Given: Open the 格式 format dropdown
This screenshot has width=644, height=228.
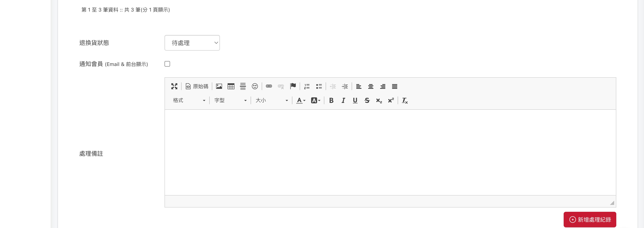Looking at the screenshot, I should (x=189, y=101).
